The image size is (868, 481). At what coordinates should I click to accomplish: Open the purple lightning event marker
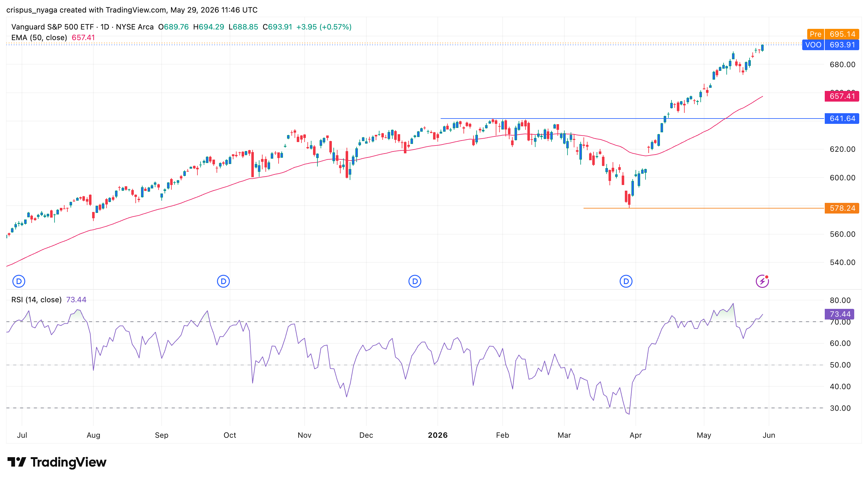(762, 281)
